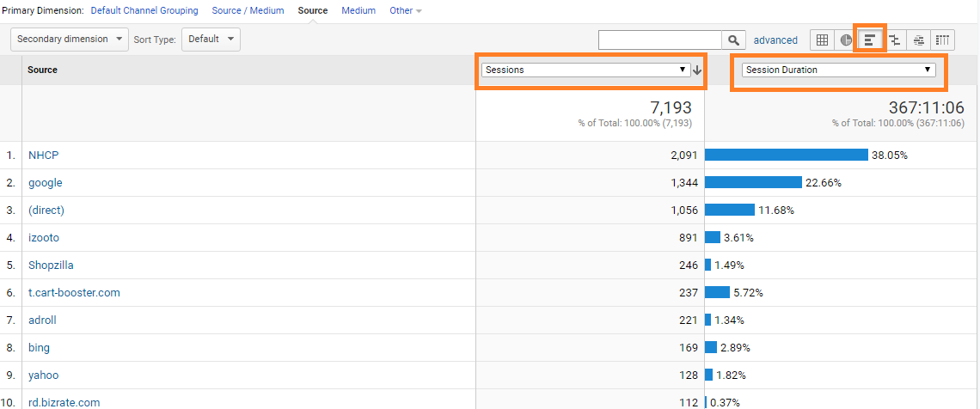The image size is (980, 409).
Task: Open the Sessions metric dropdown
Action: click(x=585, y=70)
